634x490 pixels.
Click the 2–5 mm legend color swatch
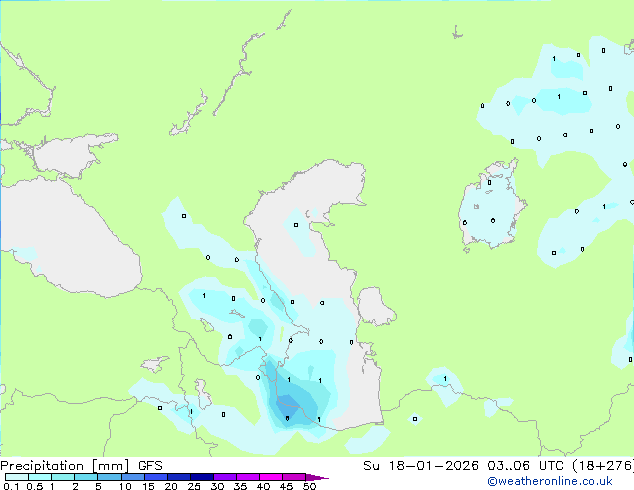pos(86,477)
